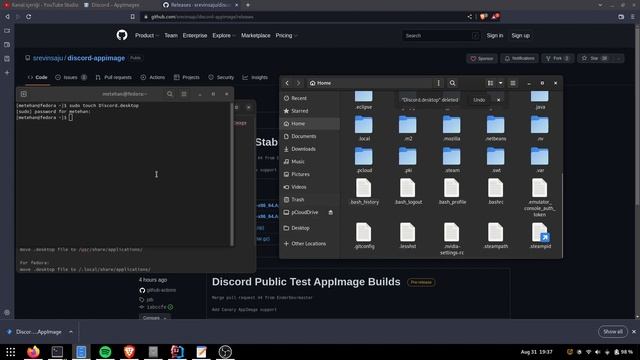
Task: Open the GitHub logo homepage
Action: 122,35
